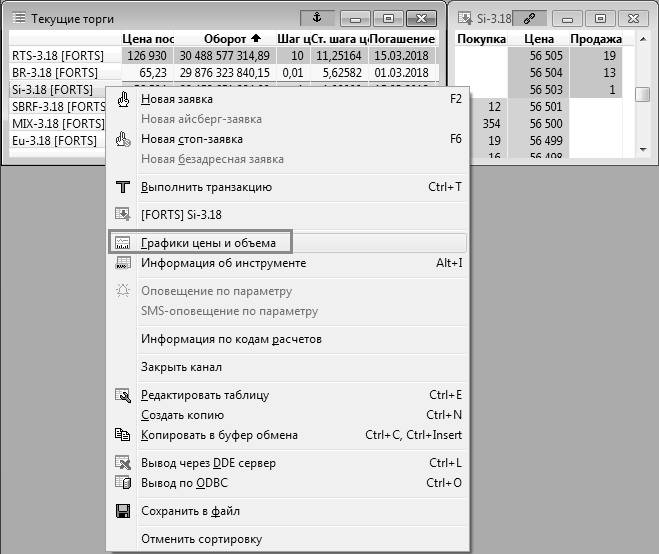Click the hand icon beside Новая заявка
The height and width of the screenshot is (554, 659).
point(124,99)
